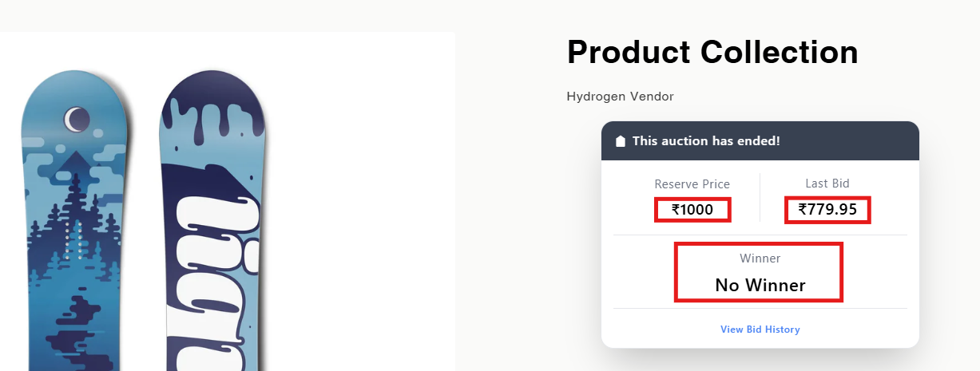Click the ₹1000 reserve price value
980x371 pixels.
click(x=692, y=210)
